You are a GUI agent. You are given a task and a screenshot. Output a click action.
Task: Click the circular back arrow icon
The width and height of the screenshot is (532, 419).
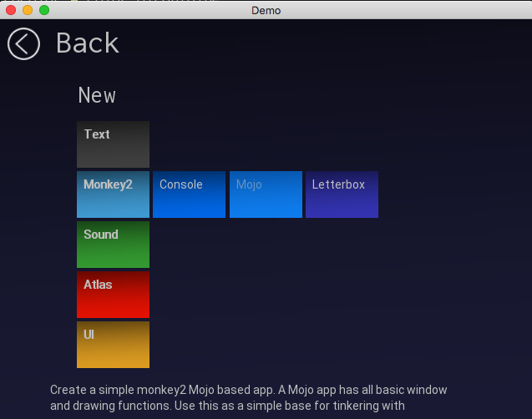23,44
